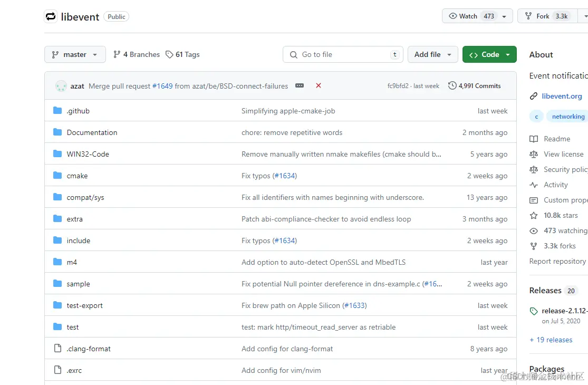
Task: Open the .github folder icon
Action: pos(57,111)
